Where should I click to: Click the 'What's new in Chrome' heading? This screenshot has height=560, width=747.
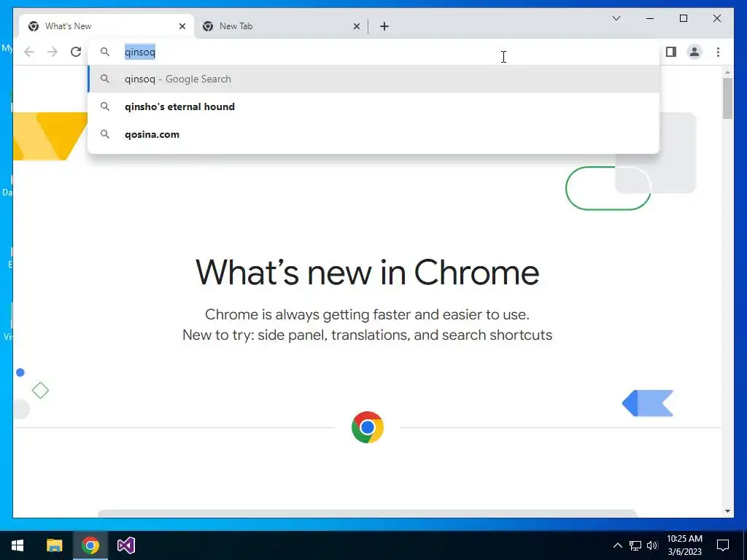point(368,273)
